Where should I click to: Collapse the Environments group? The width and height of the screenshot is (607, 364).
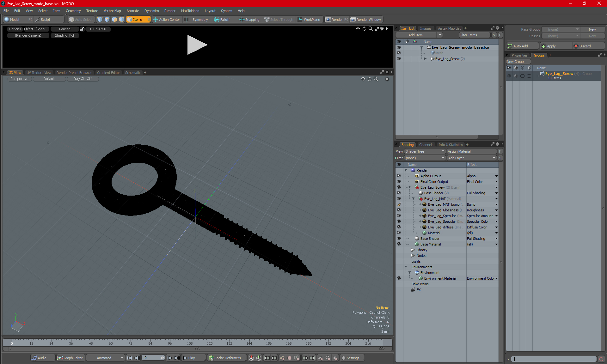click(406, 267)
